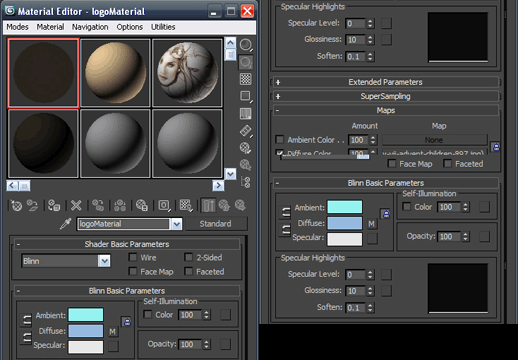Image resolution: width=518 pixels, height=360 pixels.
Task: Click the Make Unique icon
Action: pyautogui.click(x=120, y=205)
